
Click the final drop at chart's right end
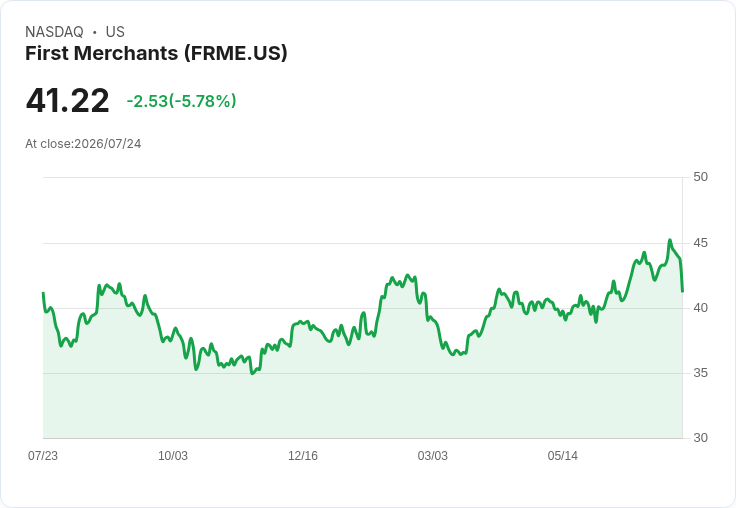[x=682, y=277]
